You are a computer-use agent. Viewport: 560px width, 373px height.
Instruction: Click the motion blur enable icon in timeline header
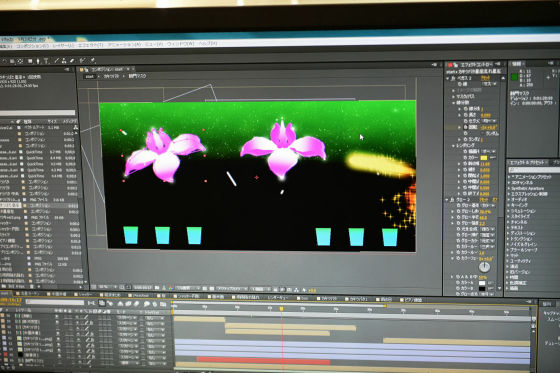(x=136, y=304)
